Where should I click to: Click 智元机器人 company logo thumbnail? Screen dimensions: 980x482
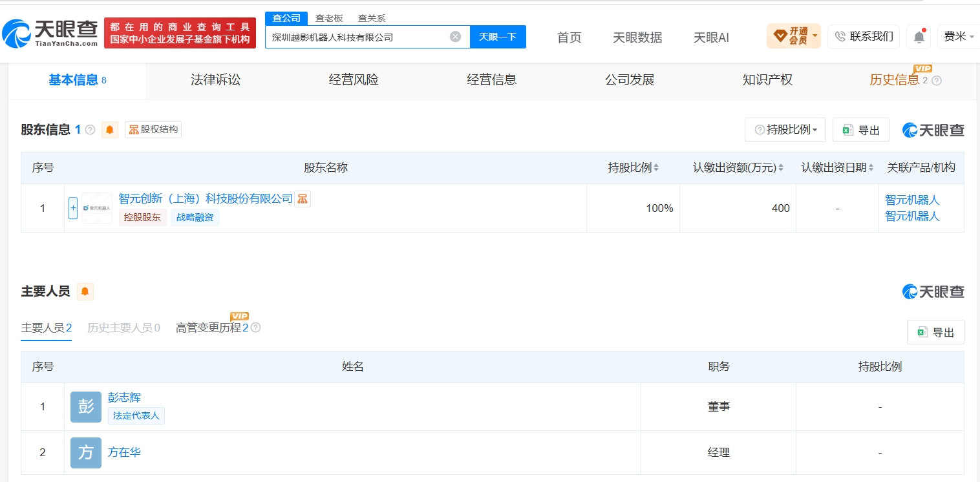point(97,208)
